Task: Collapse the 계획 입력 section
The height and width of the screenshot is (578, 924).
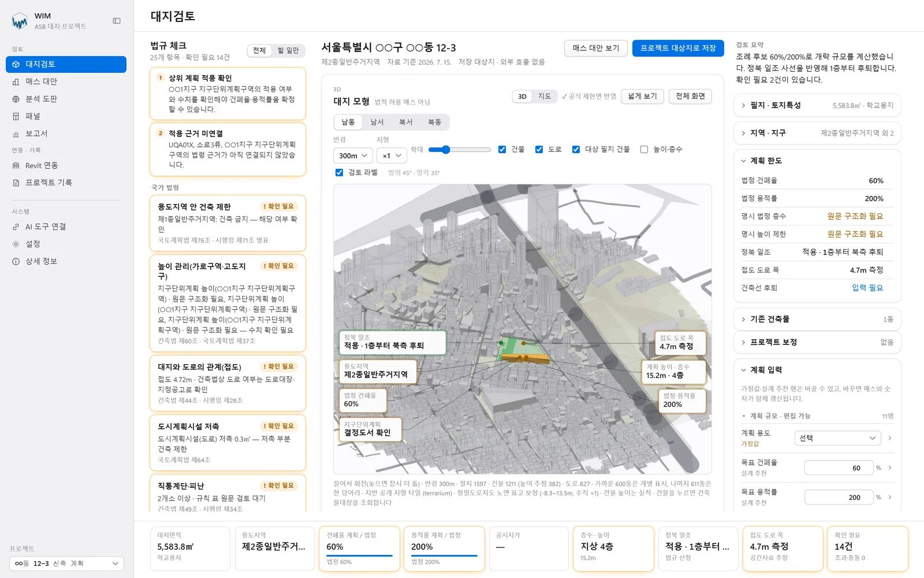Action: pyautogui.click(x=817, y=370)
